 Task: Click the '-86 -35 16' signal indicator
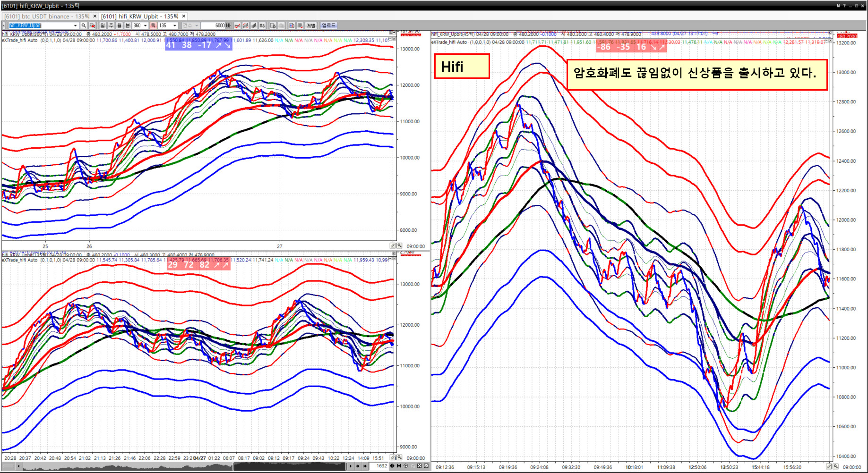(x=631, y=47)
